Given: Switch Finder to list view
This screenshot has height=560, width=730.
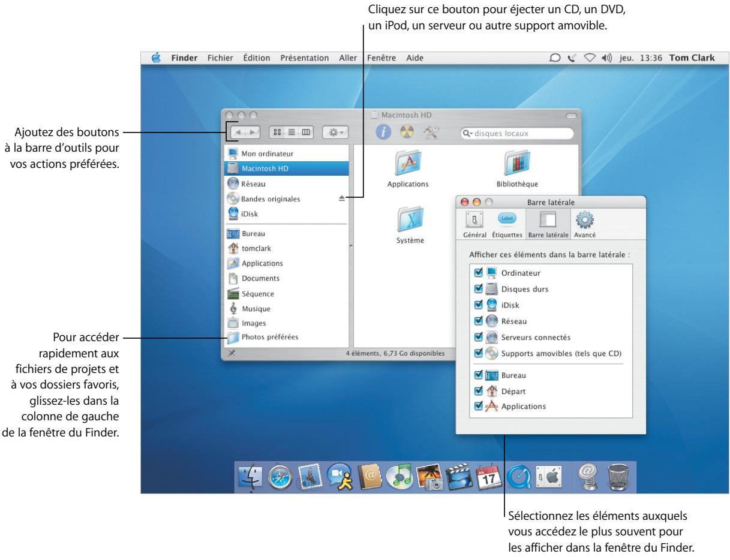Looking at the screenshot, I should click(x=293, y=131).
